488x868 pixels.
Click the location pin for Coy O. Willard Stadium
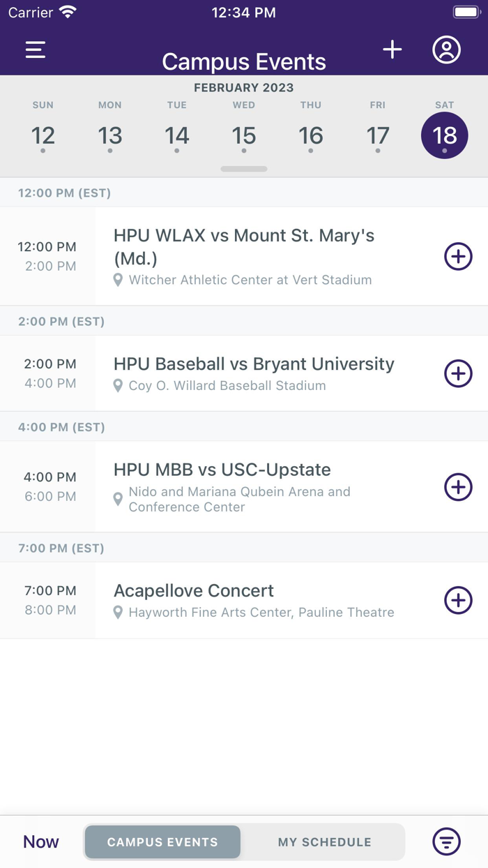point(119,385)
